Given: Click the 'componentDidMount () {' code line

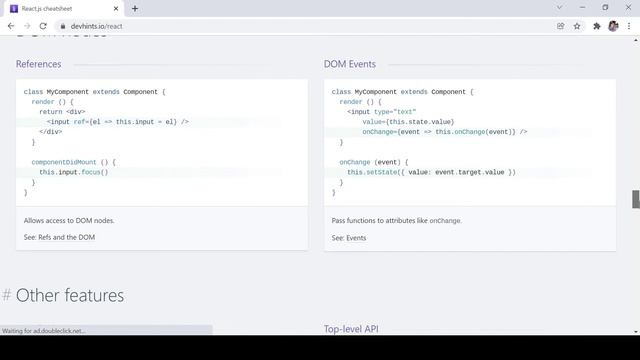Looking at the screenshot, I should coord(74,162).
